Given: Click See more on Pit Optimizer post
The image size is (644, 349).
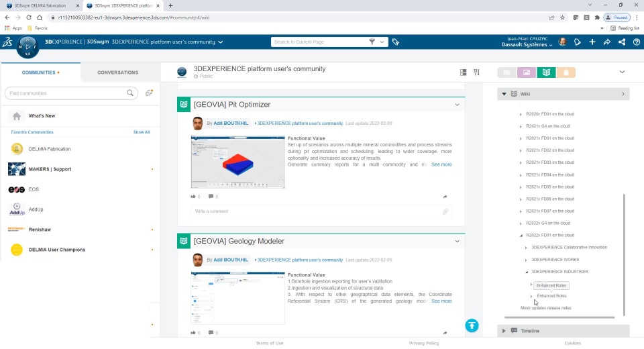Looking at the screenshot, I should pyautogui.click(x=441, y=164).
